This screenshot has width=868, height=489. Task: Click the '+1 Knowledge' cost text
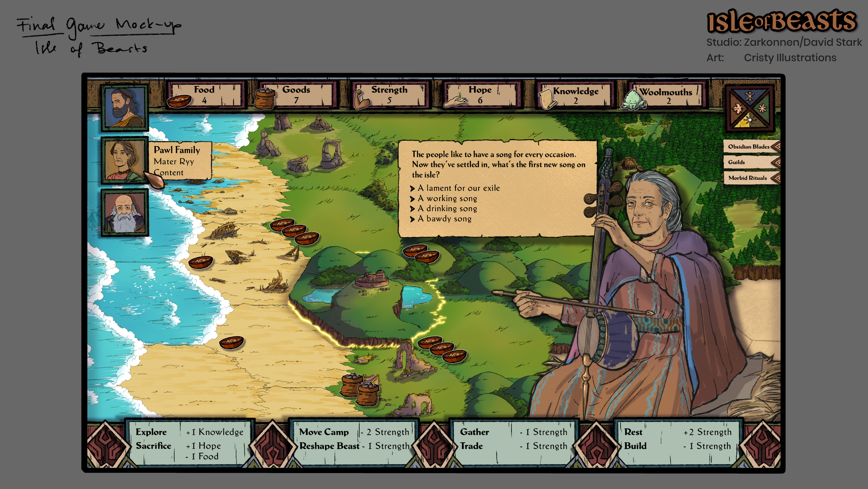(215, 432)
